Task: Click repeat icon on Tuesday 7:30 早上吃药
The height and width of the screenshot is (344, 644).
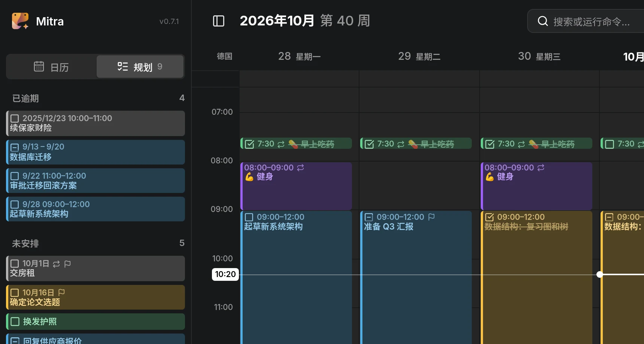Action: pyautogui.click(x=401, y=144)
